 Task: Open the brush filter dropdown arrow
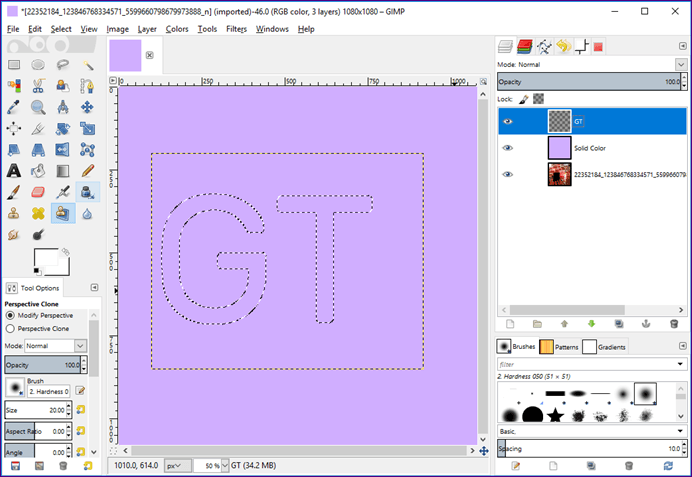tap(680, 364)
